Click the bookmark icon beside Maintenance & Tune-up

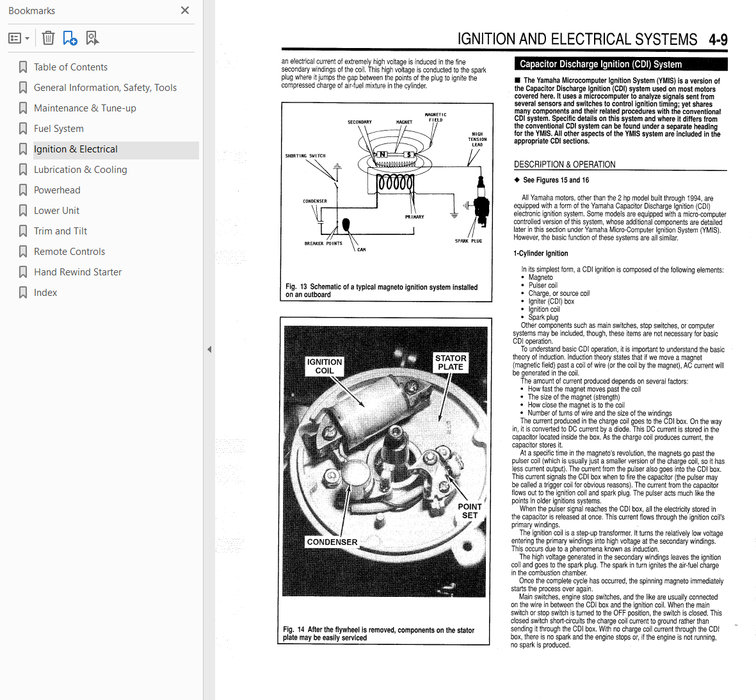click(x=22, y=108)
